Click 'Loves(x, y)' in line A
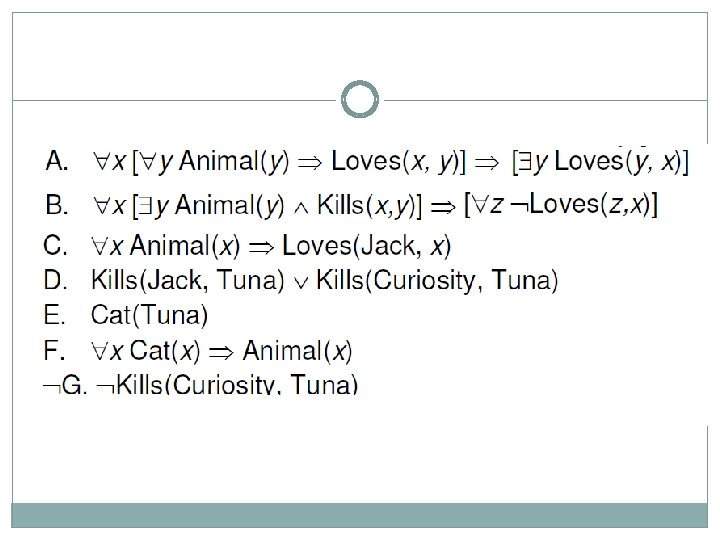 pyautogui.click(x=395, y=160)
